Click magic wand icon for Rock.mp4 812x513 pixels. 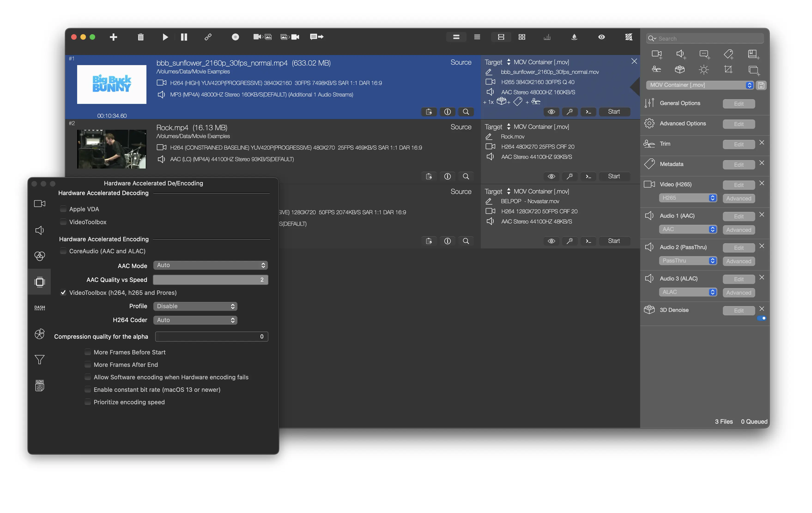pos(570,176)
